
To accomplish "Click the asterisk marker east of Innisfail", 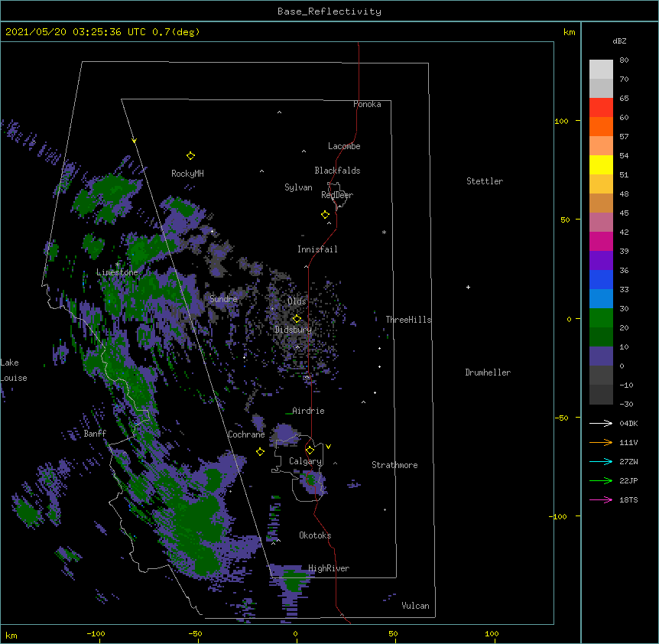I will pyautogui.click(x=384, y=233).
